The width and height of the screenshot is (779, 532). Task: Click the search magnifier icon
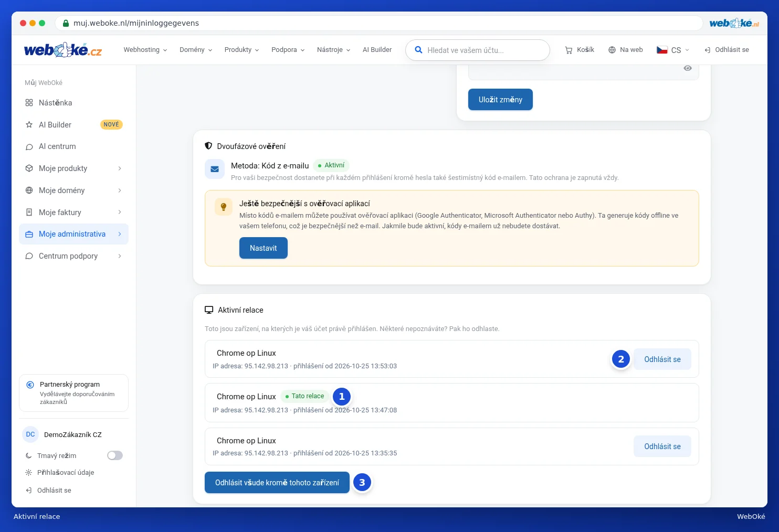pyautogui.click(x=418, y=50)
